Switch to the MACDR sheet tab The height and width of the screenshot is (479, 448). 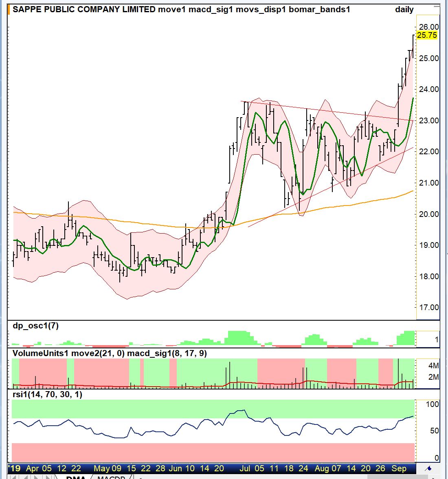click(111, 477)
